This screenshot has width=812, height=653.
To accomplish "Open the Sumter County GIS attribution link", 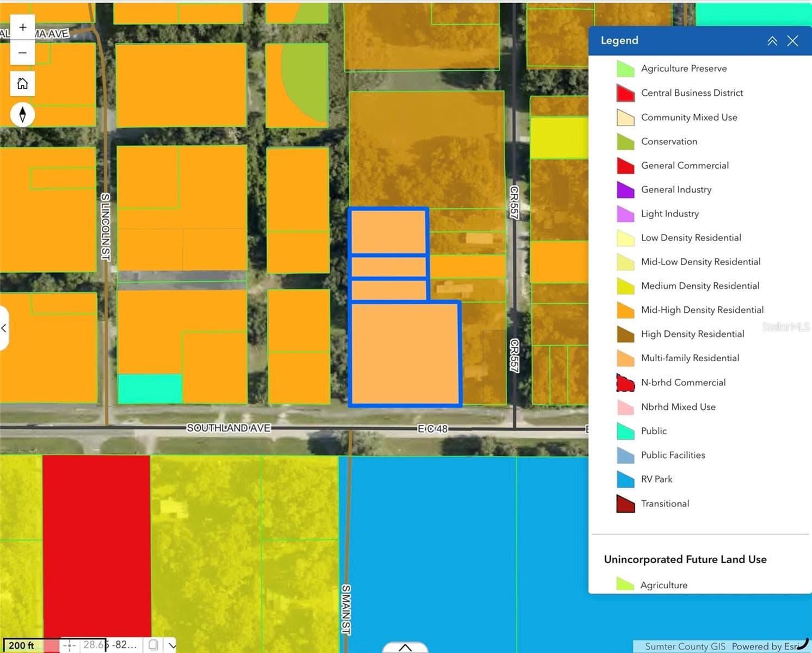I will coord(685,646).
